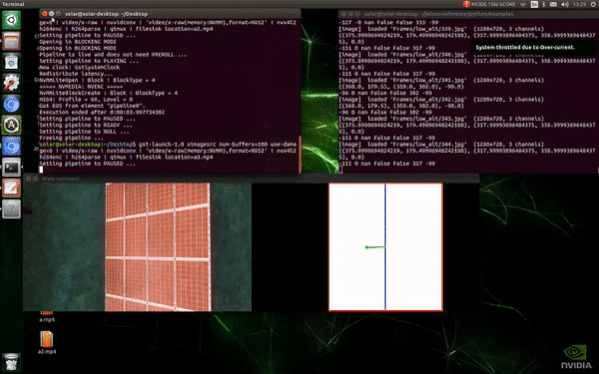Open the clock showing 13:29

tap(579, 4)
